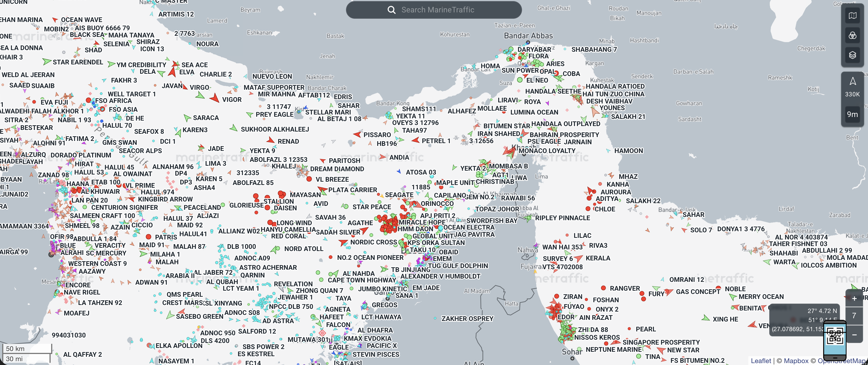Click the WESTERN COAST 9 vessel label

(x=97, y=263)
